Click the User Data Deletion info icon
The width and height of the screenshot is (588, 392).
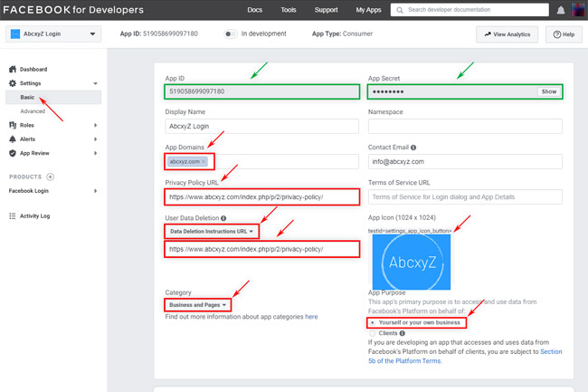pos(223,218)
